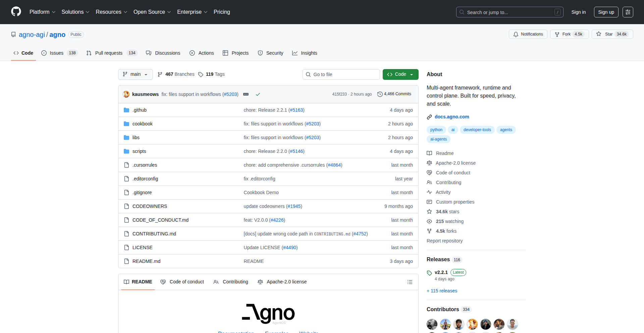The image size is (644, 333).
Task: Open the Pricing menu item
Action: coord(222,12)
